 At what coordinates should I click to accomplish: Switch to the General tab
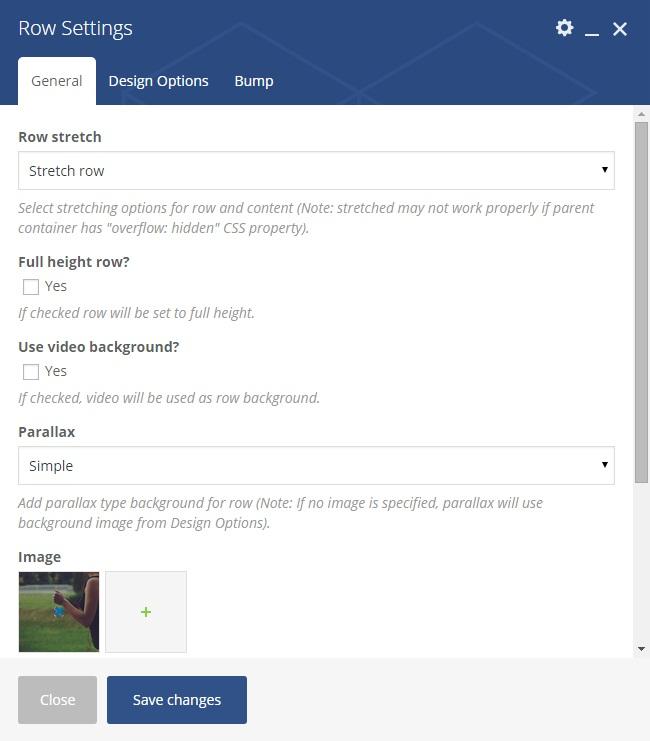(x=57, y=81)
